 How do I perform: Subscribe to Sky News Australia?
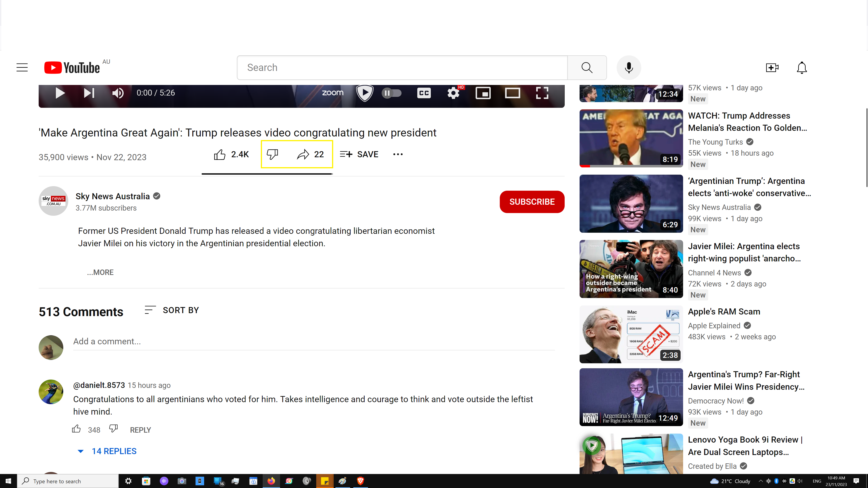(x=532, y=202)
